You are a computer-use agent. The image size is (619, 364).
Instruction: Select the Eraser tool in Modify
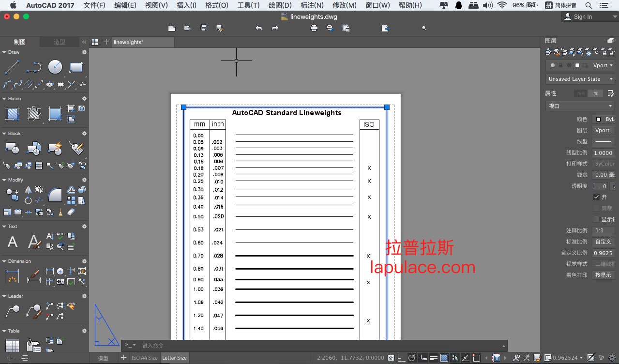[x=71, y=212]
